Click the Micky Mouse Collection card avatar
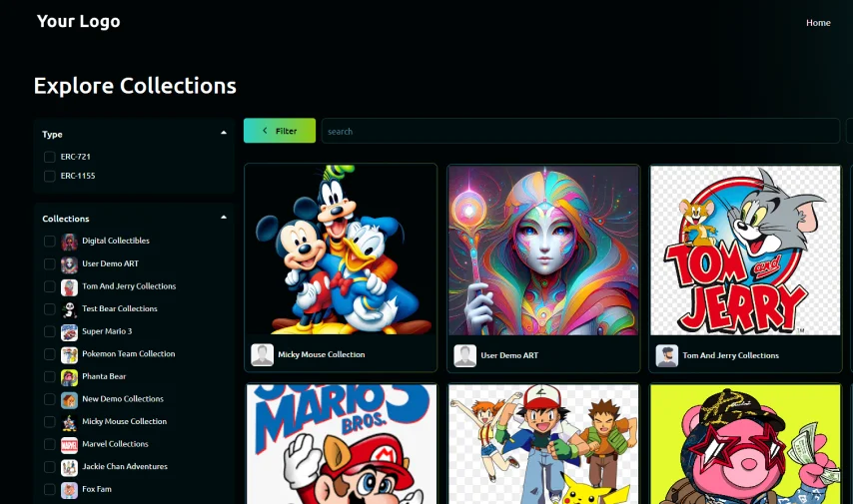Image resolution: width=853 pixels, height=504 pixels. tap(263, 355)
